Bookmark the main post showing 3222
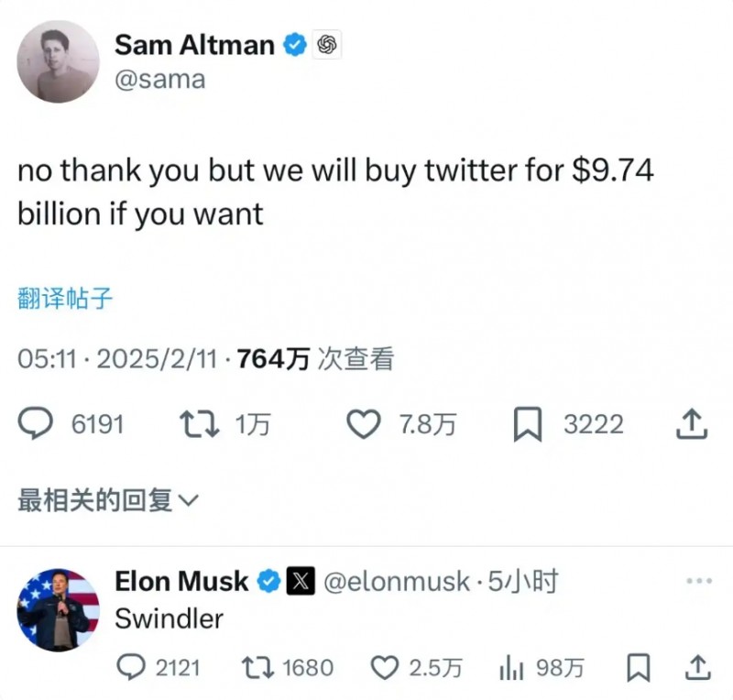Image resolution: width=733 pixels, height=700 pixels. (527, 424)
